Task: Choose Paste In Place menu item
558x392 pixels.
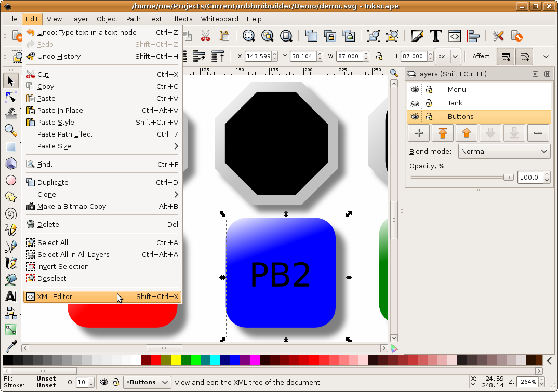Action: point(102,110)
